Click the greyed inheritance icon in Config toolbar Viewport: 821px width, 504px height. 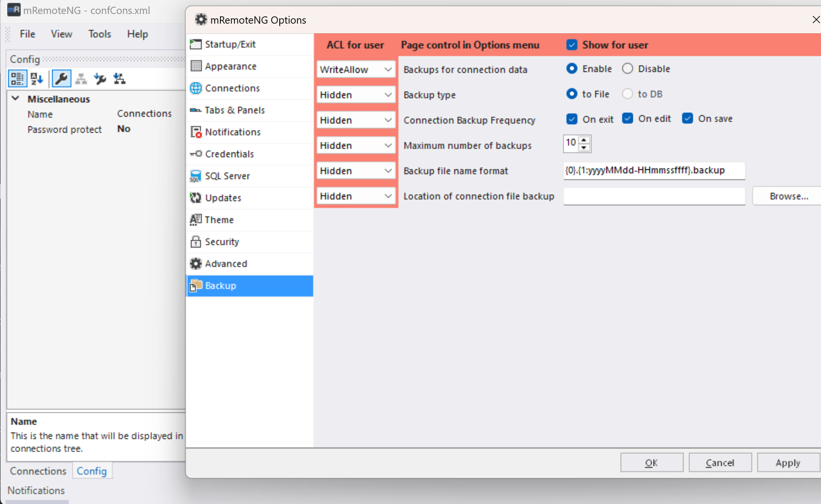[81, 79]
